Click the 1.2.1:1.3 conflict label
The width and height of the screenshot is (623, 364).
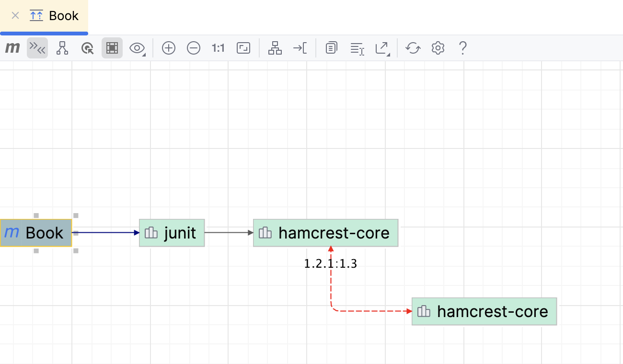(331, 263)
